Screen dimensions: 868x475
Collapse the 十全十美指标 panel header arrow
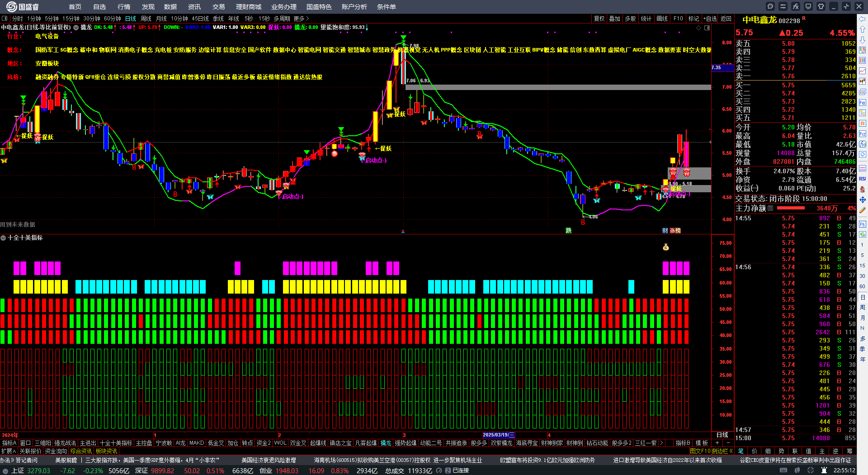click(3, 237)
